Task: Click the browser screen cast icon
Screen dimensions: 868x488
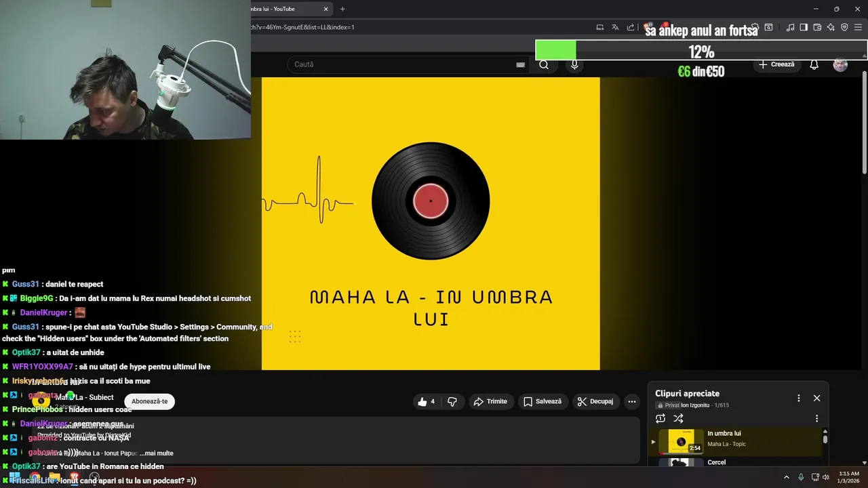Action: pyautogui.click(x=599, y=27)
